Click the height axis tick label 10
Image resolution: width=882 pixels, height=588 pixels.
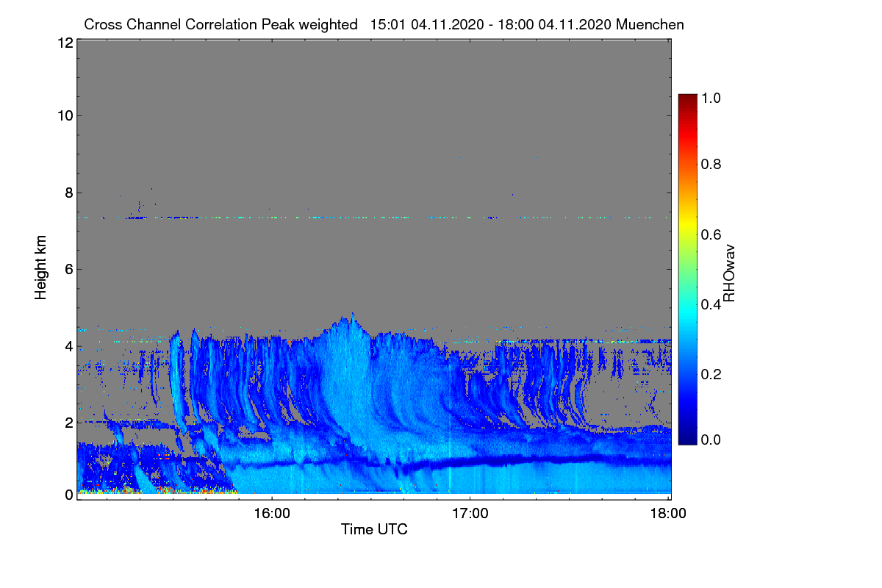click(x=65, y=115)
